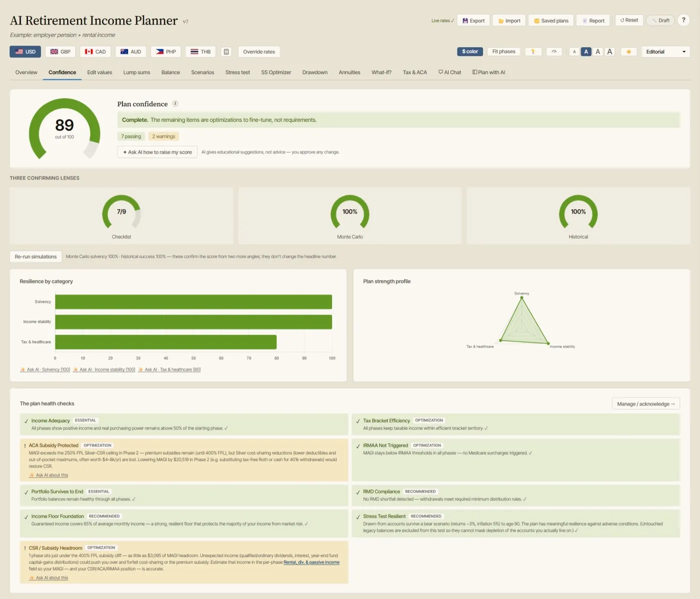Click Override rates
The height and width of the screenshot is (599, 700).
click(x=259, y=51)
